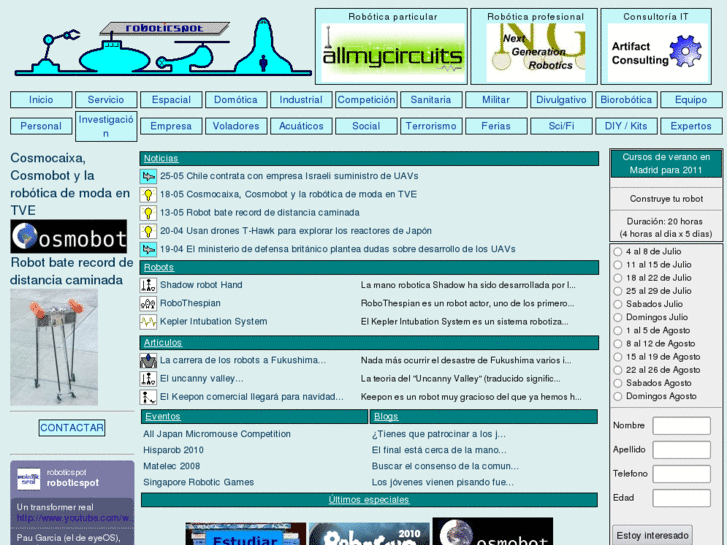Click the plane icon beside Chile UAVs news
This screenshot has height=545, width=727.
coord(148,176)
